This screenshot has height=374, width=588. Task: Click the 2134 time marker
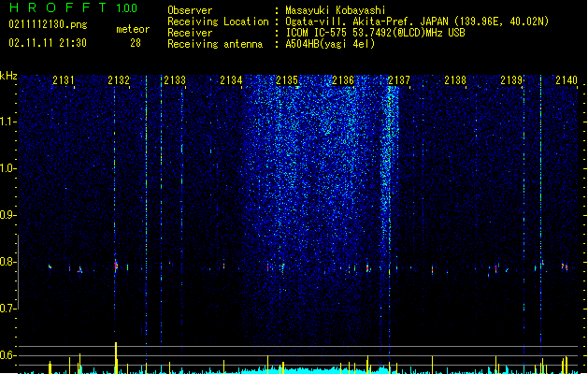(231, 79)
